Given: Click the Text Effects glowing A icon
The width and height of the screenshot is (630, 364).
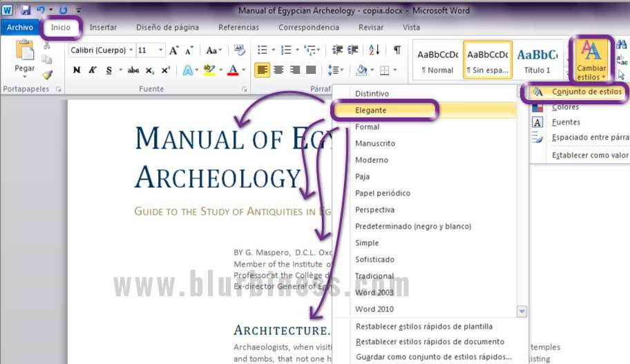Looking at the screenshot, I should coord(187,70).
